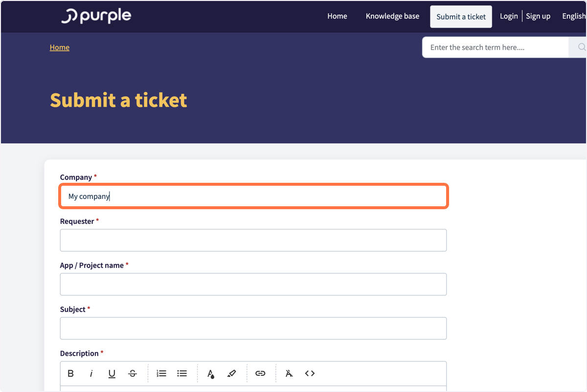Open the text color picker
The image size is (587, 392).
[x=211, y=373]
